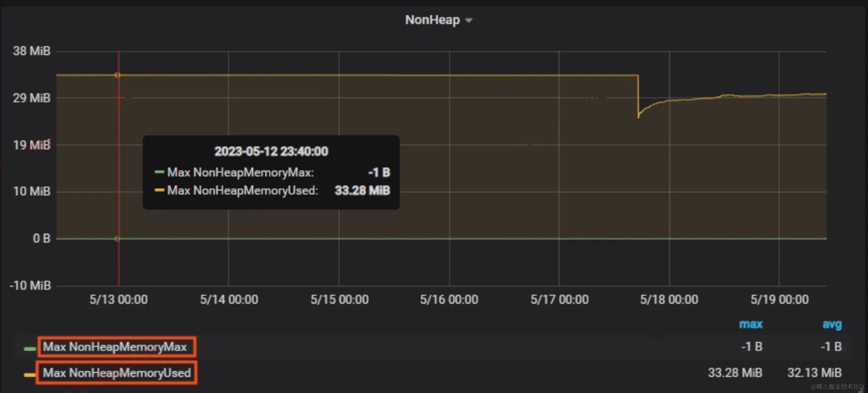Toggle Max NonHeapMemoryMax series in legend
The width and height of the screenshot is (868, 393).
115,347
